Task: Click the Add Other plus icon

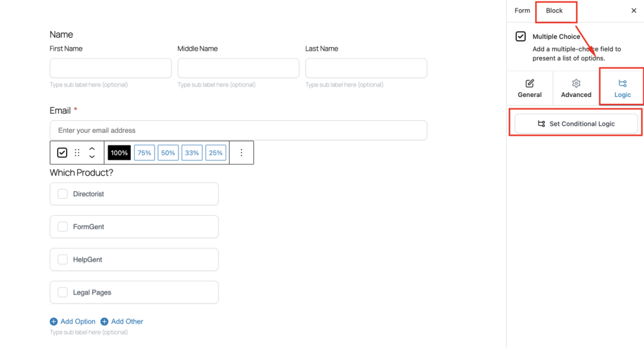Action: (104, 322)
